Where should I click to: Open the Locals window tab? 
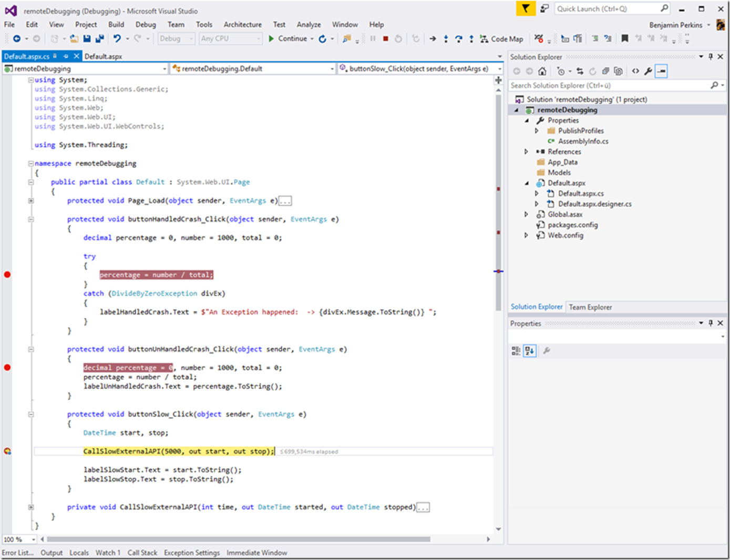[x=79, y=553]
